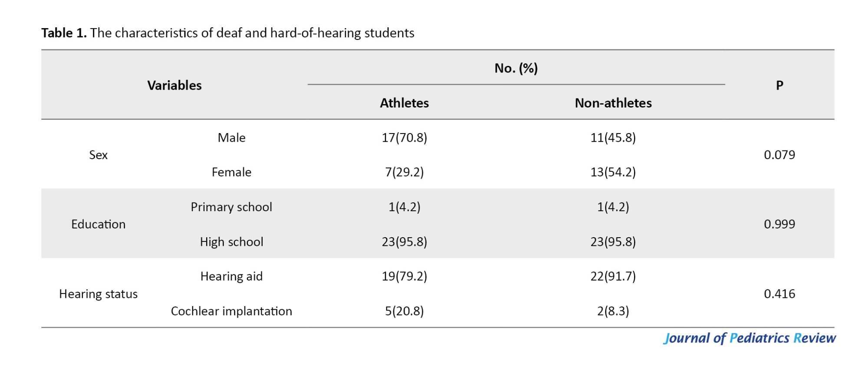This screenshot has height=372, width=868.
Task: Select the Non-athletes column header
Action: click(x=613, y=103)
